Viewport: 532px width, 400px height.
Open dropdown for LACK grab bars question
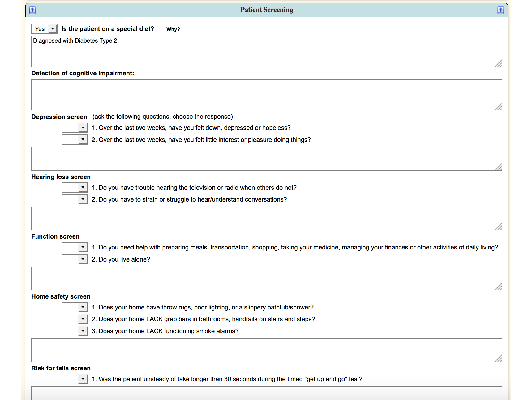tap(75, 319)
